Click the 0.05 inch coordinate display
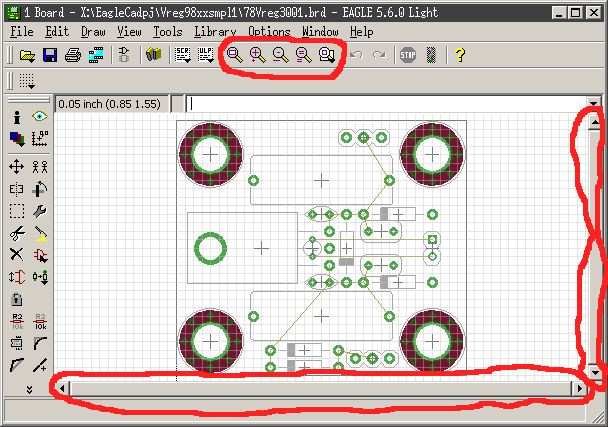 (x=112, y=104)
